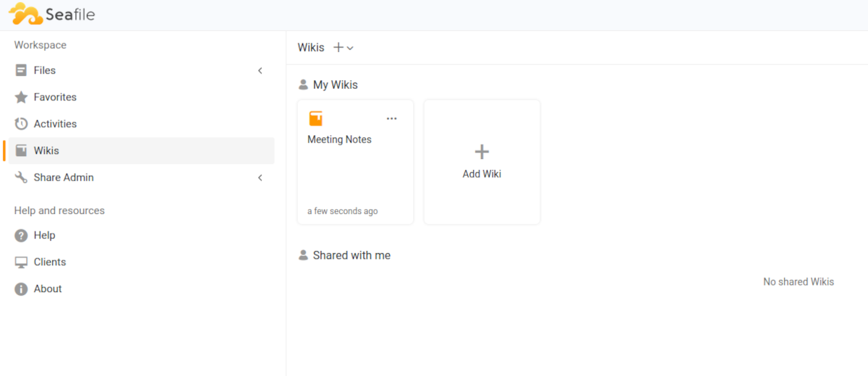This screenshot has width=868, height=376.
Task: Click the Wikis book icon in sidebar
Action: [x=21, y=150]
